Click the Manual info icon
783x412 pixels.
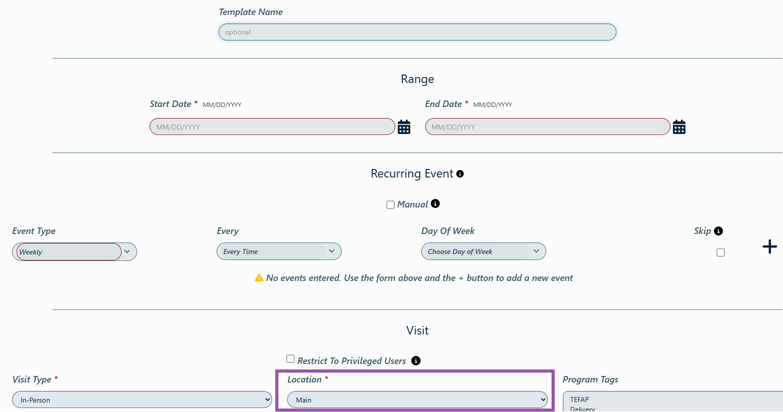point(435,204)
